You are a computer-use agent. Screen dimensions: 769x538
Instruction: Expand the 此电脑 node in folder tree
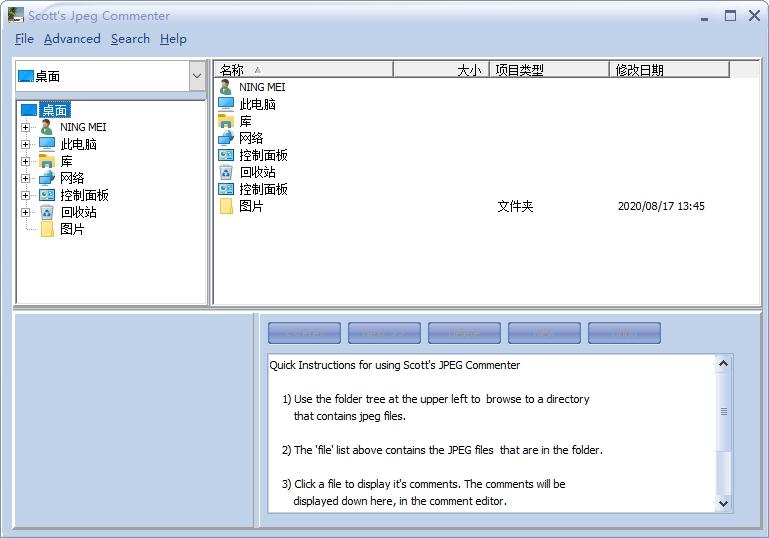coord(25,144)
